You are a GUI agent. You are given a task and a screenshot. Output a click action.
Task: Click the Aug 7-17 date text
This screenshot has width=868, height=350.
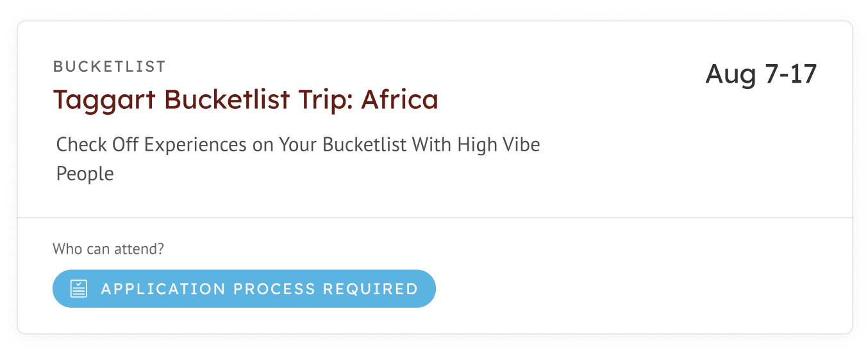point(761,74)
